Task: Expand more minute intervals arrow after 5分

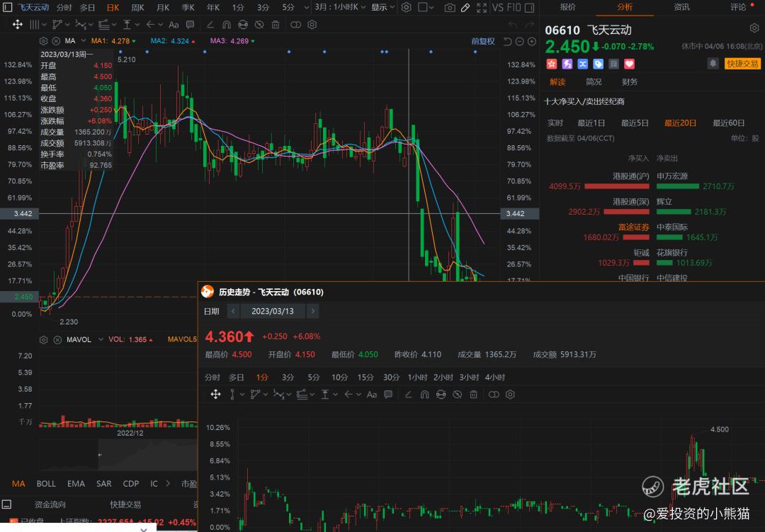Action: click(307, 8)
